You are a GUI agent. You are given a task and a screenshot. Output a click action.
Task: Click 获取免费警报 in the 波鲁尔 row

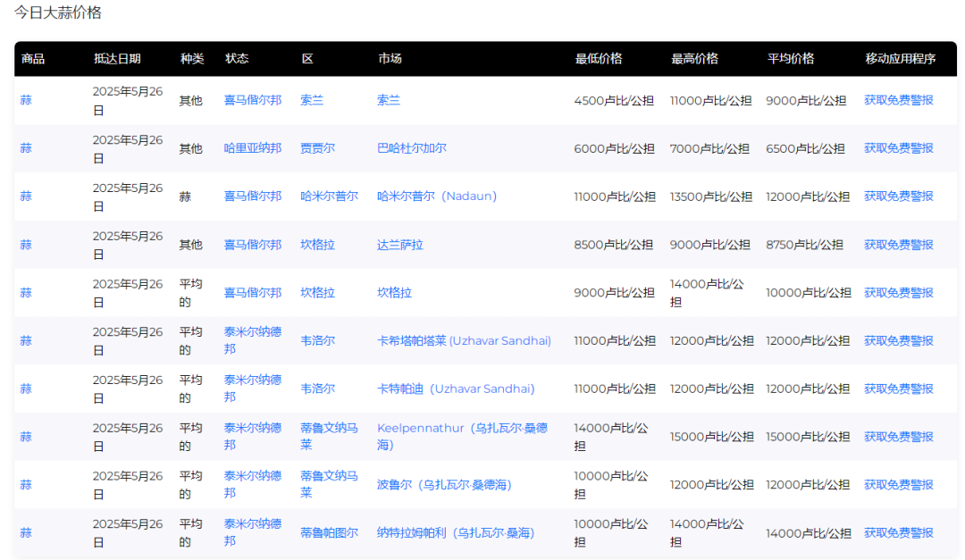[x=899, y=485]
